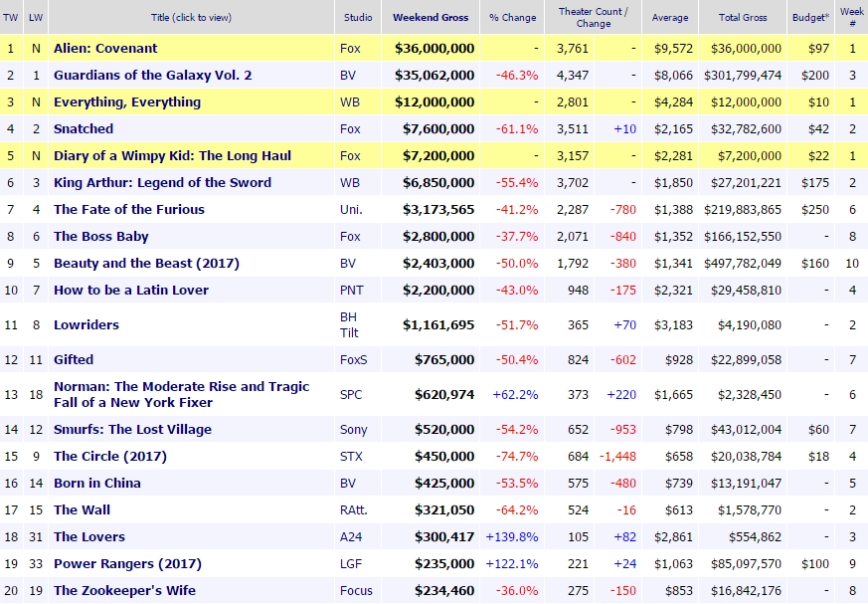Click PNT studio for How to be a Latin Lover
868x604 pixels.
[352, 290]
